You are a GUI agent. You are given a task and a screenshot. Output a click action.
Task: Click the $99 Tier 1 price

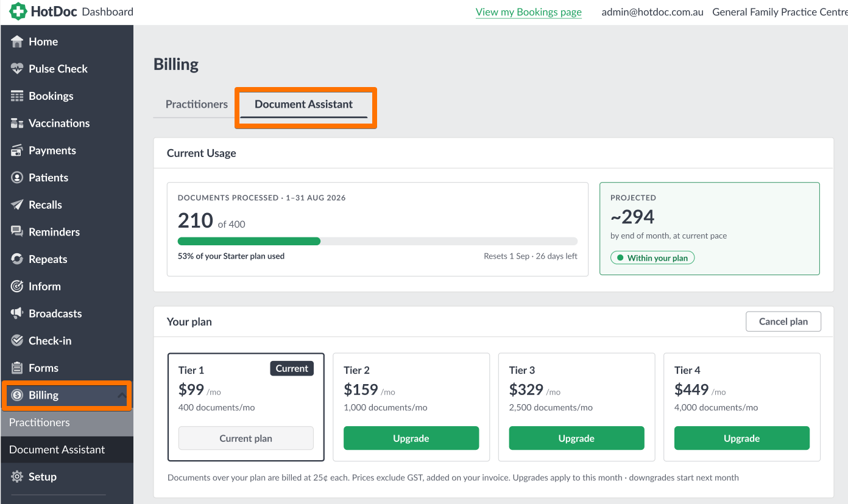pyautogui.click(x=191, y=390)
